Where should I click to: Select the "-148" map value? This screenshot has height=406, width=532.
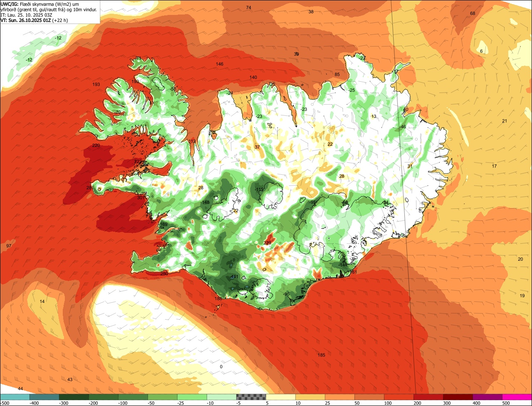point(205,202)
